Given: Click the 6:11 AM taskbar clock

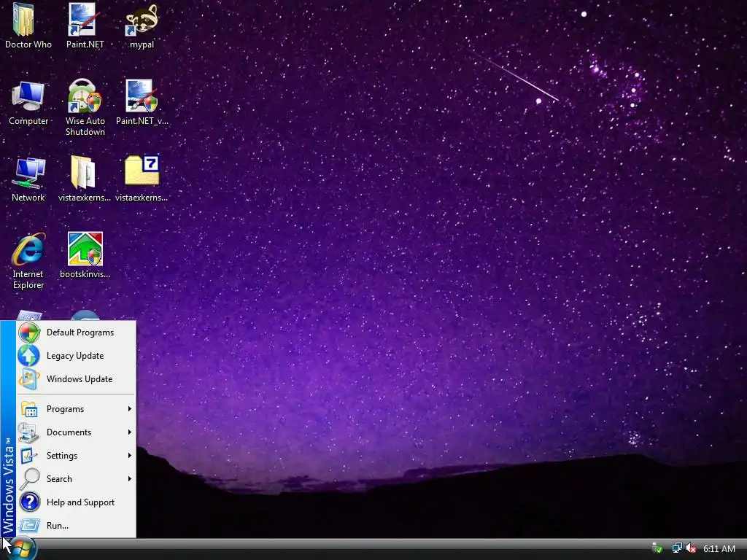Looking at the screenshot, I should point(719,549).
